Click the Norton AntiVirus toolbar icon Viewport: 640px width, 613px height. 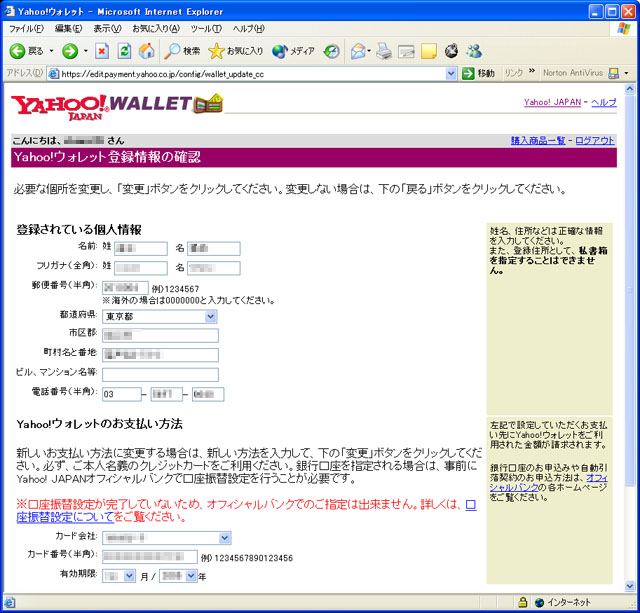613,73
